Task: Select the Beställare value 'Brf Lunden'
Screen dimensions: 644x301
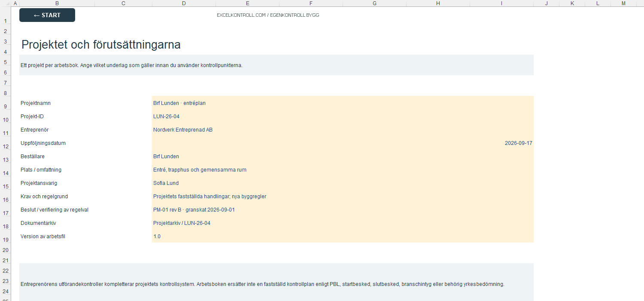Action: pyautogui.click(x=343, y=157)
